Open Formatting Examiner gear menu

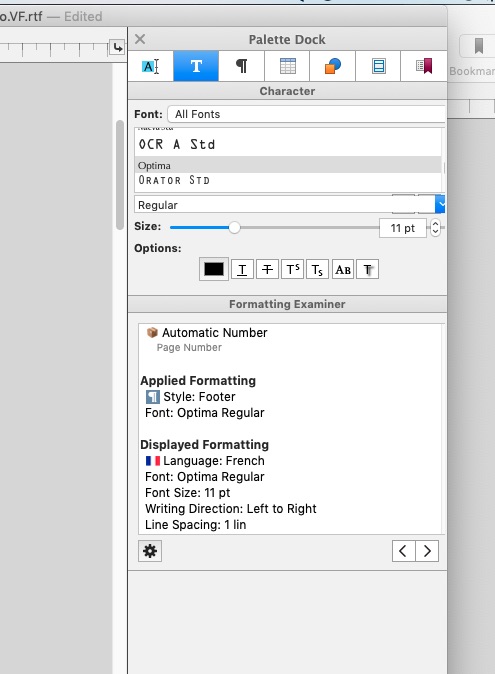coord(150,551)
